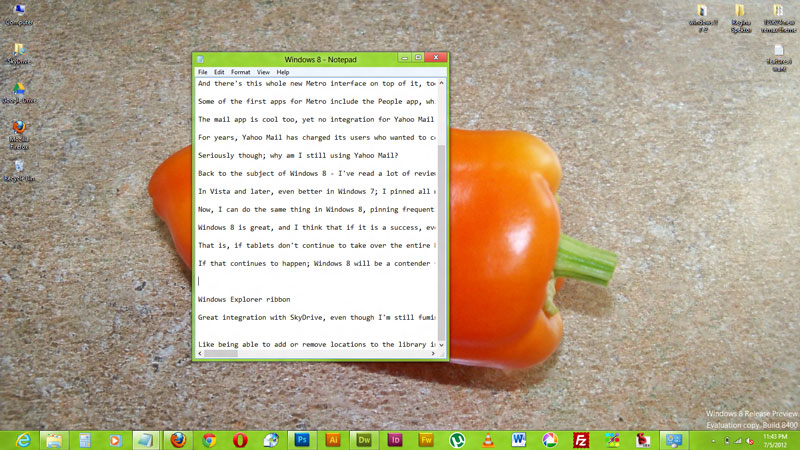Viewport: 800px width, 450px height.
Task: Click the line starting "Like being able to add"
Action: (x=316, y=344)
